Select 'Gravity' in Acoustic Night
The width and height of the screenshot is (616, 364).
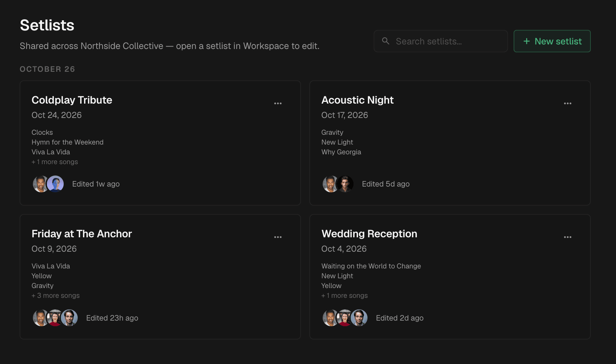click(332, 132)
